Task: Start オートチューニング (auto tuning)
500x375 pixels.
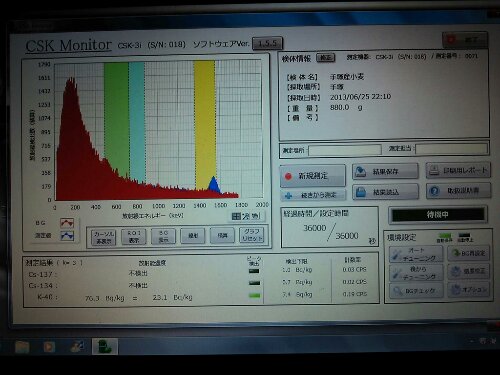Action: 416,254
